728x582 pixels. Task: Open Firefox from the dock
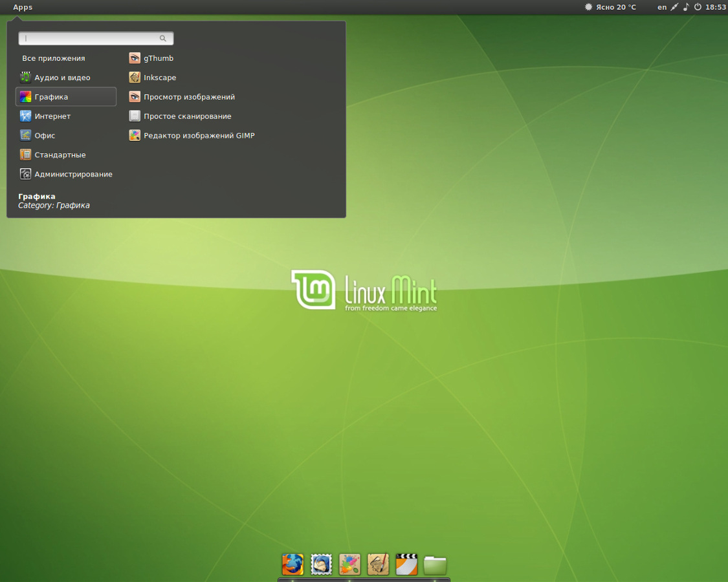[293, 565]
